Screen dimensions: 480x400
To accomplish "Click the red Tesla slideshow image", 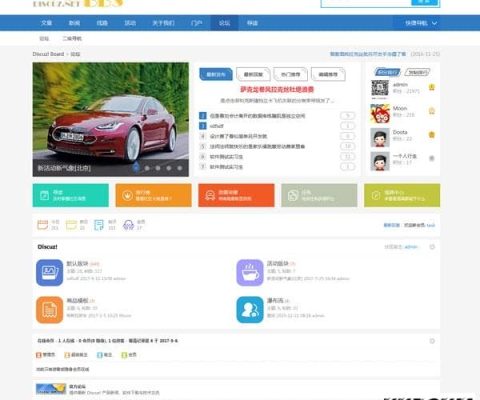I will pos(111,119).
